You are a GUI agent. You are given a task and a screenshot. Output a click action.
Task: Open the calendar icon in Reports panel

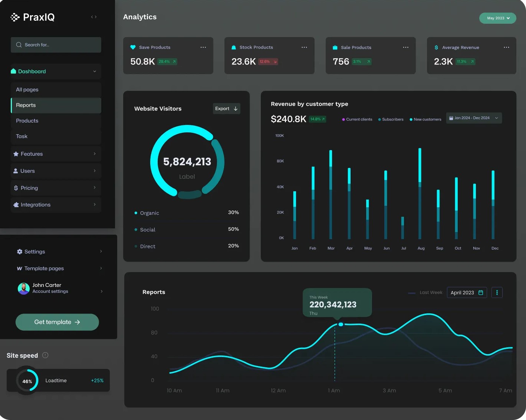click(481, 292)
